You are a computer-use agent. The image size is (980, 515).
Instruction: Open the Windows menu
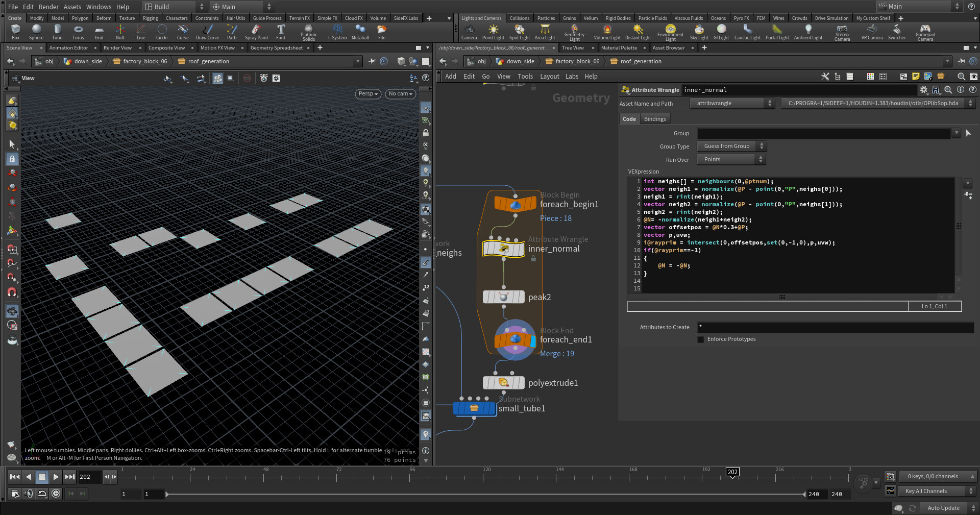99,7
